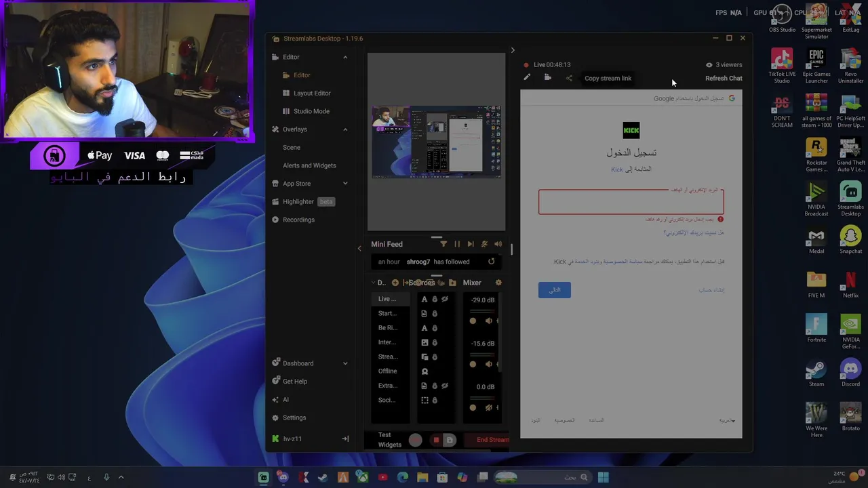Click Test Widgets
The image size is (868, 488).
click(389, 440)
